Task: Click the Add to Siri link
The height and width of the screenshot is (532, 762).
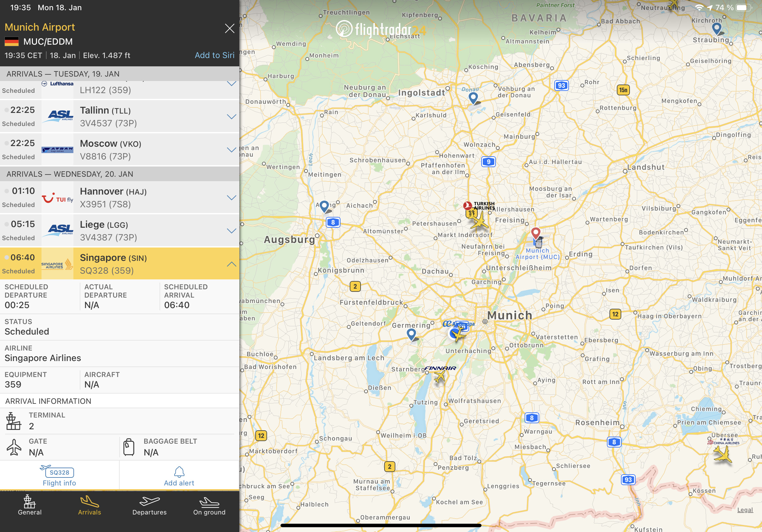Action: click(x=214, y=55)
